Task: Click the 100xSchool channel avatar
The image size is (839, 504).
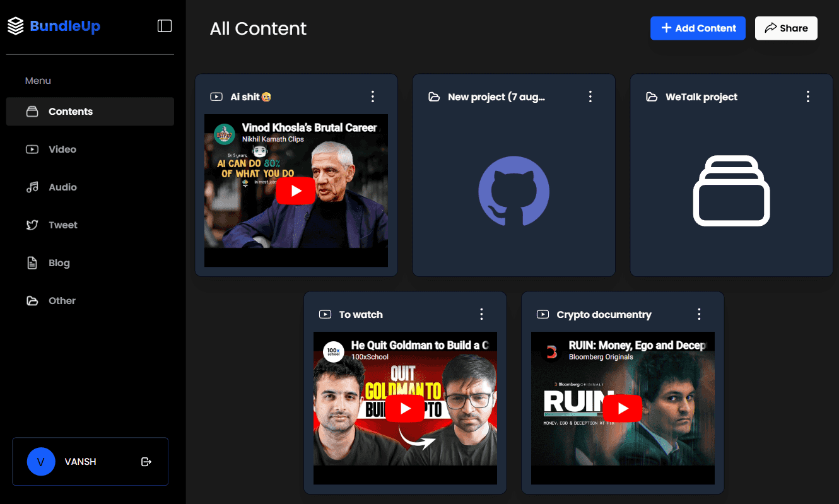Action: coord(334,351)
